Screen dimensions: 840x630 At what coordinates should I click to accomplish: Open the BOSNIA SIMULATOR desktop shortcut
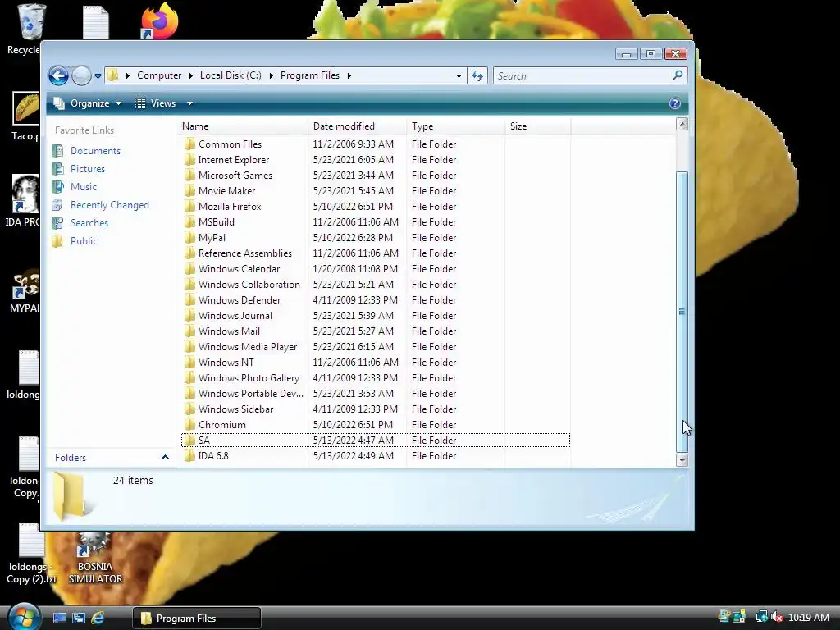95,558
